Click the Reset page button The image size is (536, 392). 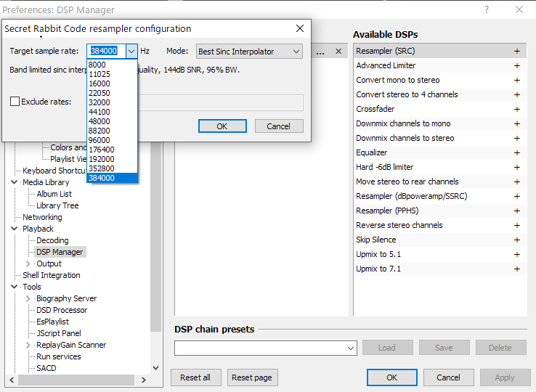tap(252, 377)
